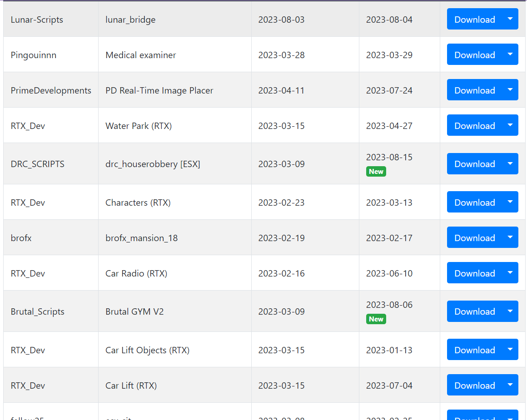
Task: Select date 2023-03-29 in Medical examiner row
Action: pos(389,55)
